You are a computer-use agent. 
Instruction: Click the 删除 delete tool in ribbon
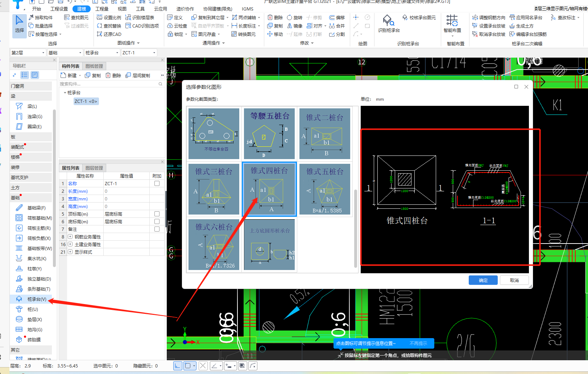tap(275, 17)
